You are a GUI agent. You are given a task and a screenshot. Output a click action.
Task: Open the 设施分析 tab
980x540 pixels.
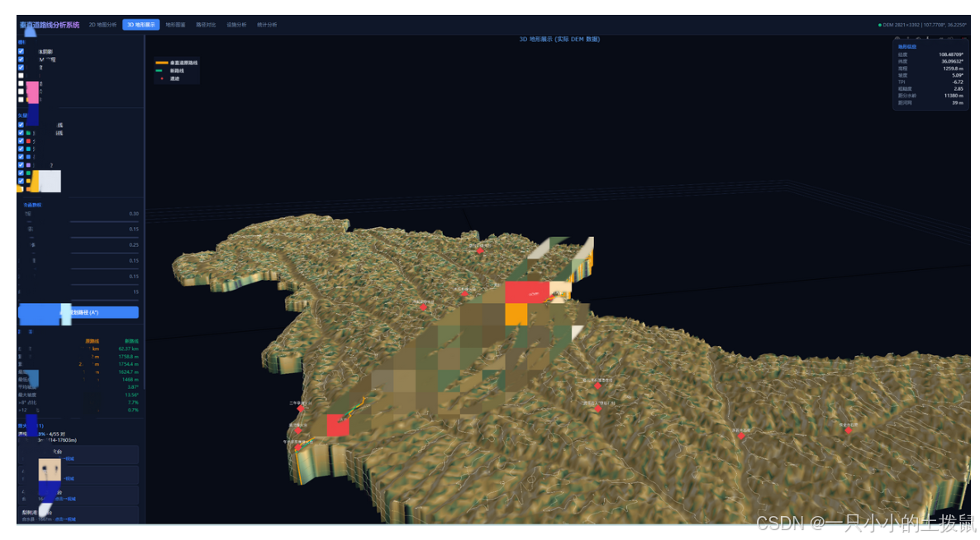pyautogui.click(x=236, y=25)
